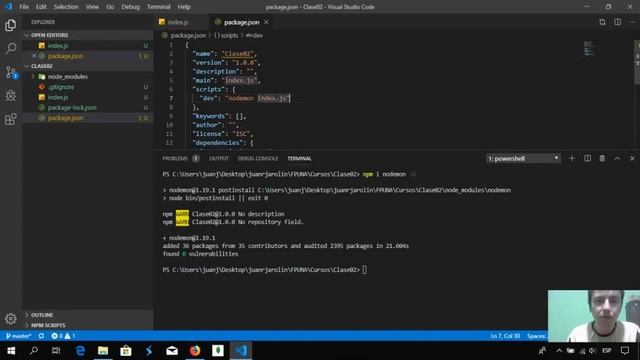This screenshot has height=360, width=640.
Task: Close package.json in Open Editors list
Action: click(x=34, y=56)
